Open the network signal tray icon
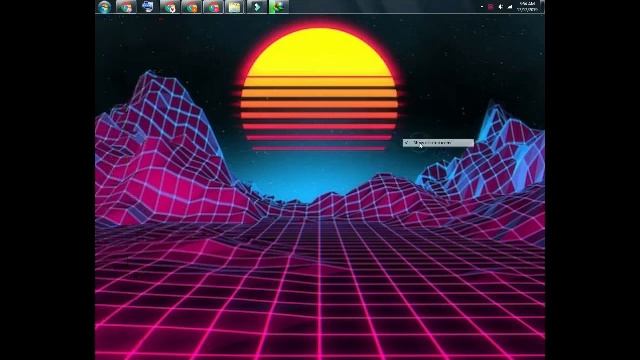 point(510,7)
